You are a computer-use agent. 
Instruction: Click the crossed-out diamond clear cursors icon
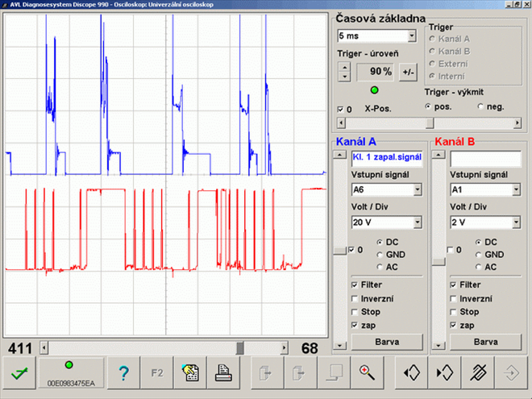pos(478,373)
